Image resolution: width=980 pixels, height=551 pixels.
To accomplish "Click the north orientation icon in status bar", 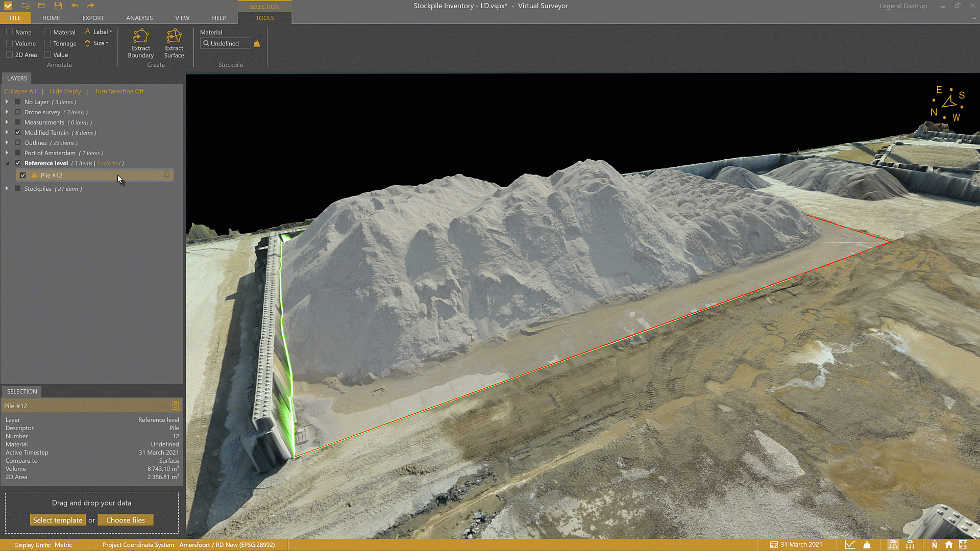I will [935, 544].
